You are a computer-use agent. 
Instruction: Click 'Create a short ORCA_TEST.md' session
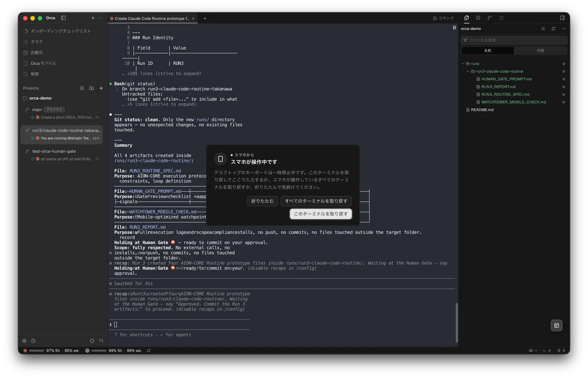coord(66,118)
